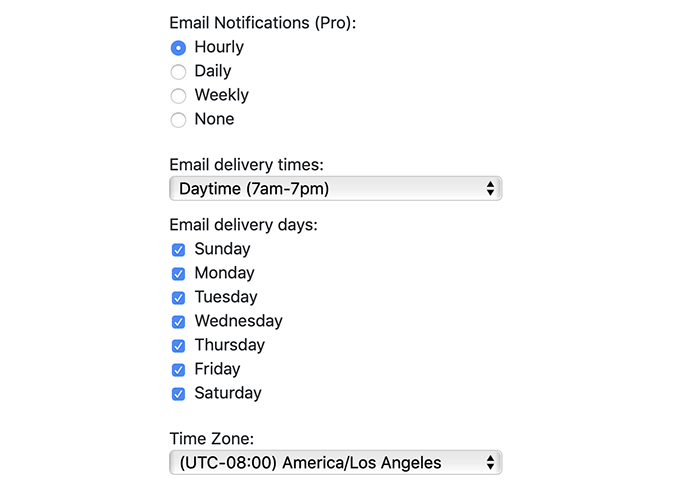The image size is (677, 500).
Task: Disable Saturday email delivery
Action: 178,394
